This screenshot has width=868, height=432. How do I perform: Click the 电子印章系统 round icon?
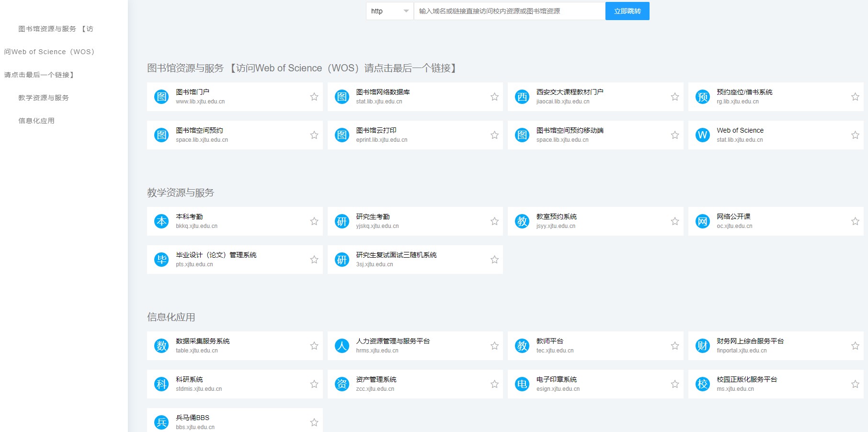(x=522, y=384)
